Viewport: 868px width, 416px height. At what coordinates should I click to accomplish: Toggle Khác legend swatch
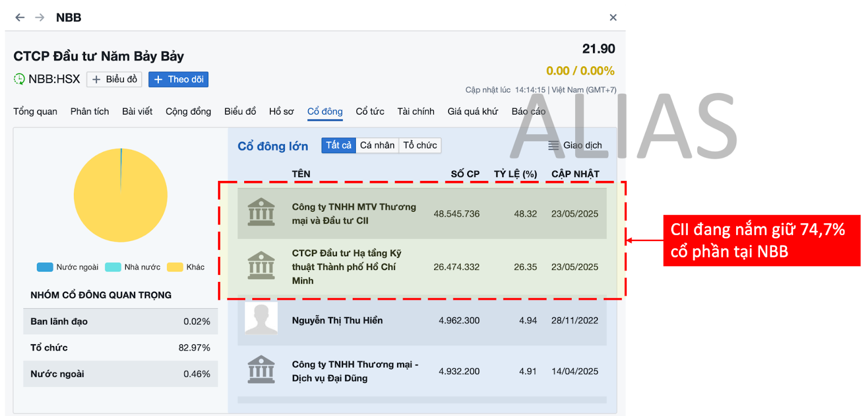tap(175, 267)
